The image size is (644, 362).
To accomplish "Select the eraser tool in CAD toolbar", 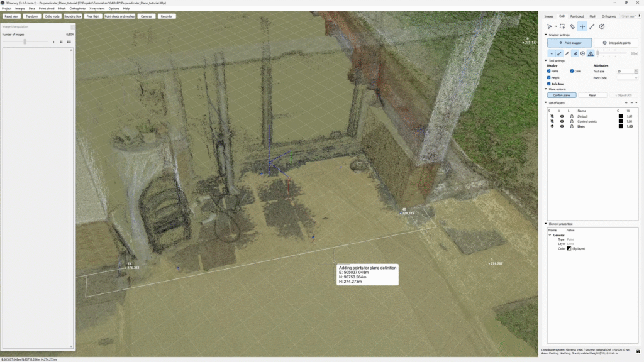I will [572, 26].
